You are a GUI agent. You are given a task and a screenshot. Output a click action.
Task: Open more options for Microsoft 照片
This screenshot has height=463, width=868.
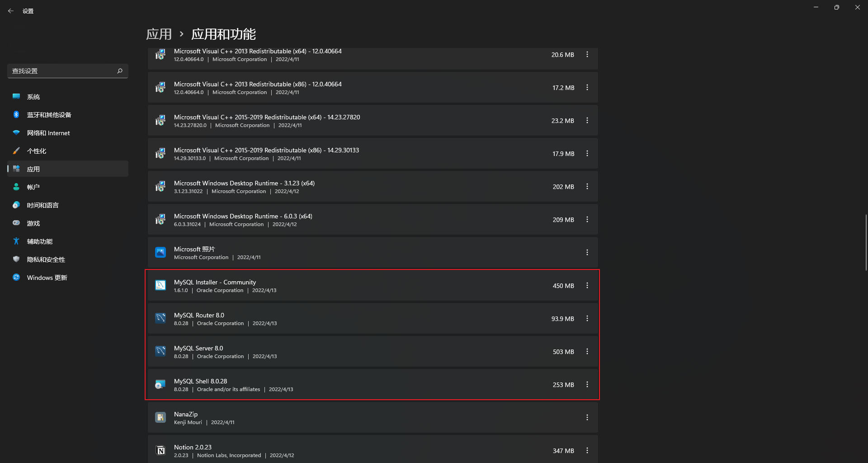(x=587, y=252)
